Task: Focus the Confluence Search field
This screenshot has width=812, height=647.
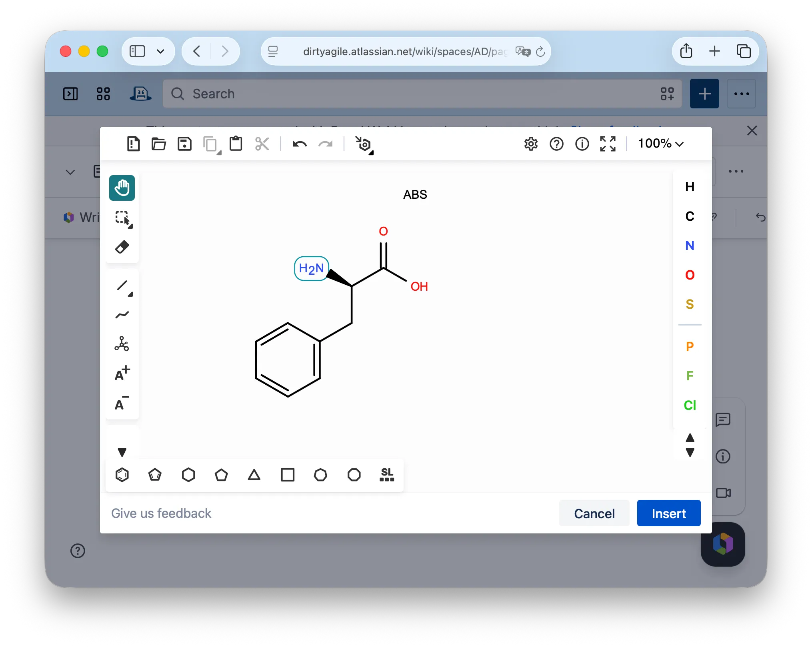Action: click(422, 94)
